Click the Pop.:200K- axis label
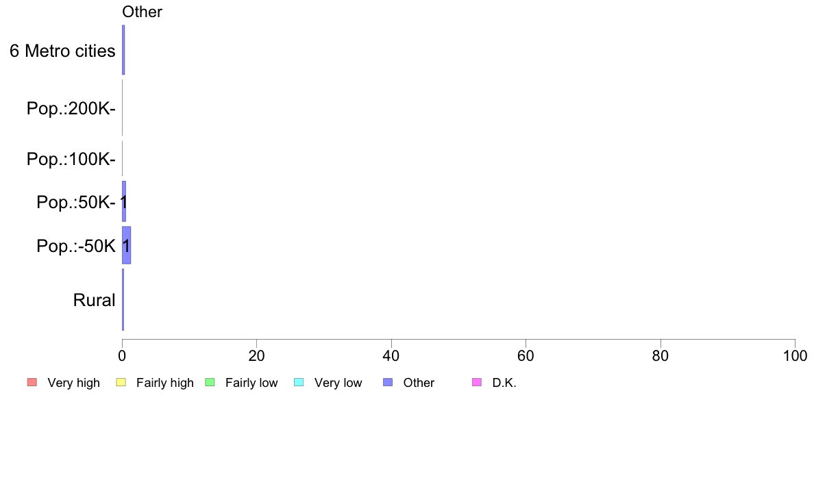This screenshot has width=814, height=504. point(71,108)
